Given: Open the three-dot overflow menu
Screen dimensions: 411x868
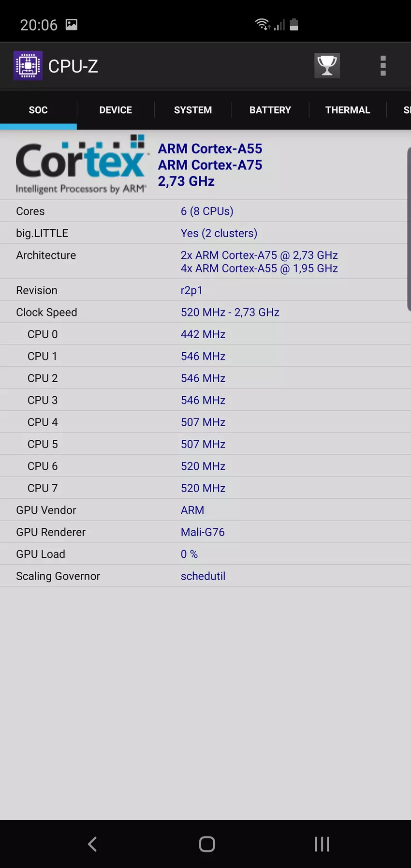Looking at the screenshot, I should tap(383, 66).
